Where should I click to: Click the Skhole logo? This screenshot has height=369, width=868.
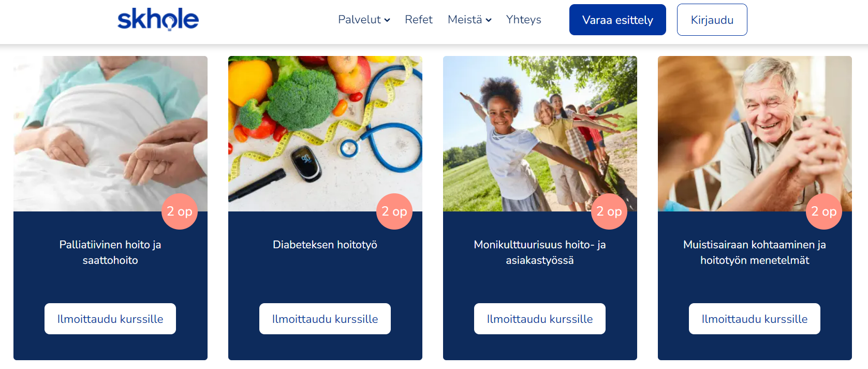tap(158, 19)
